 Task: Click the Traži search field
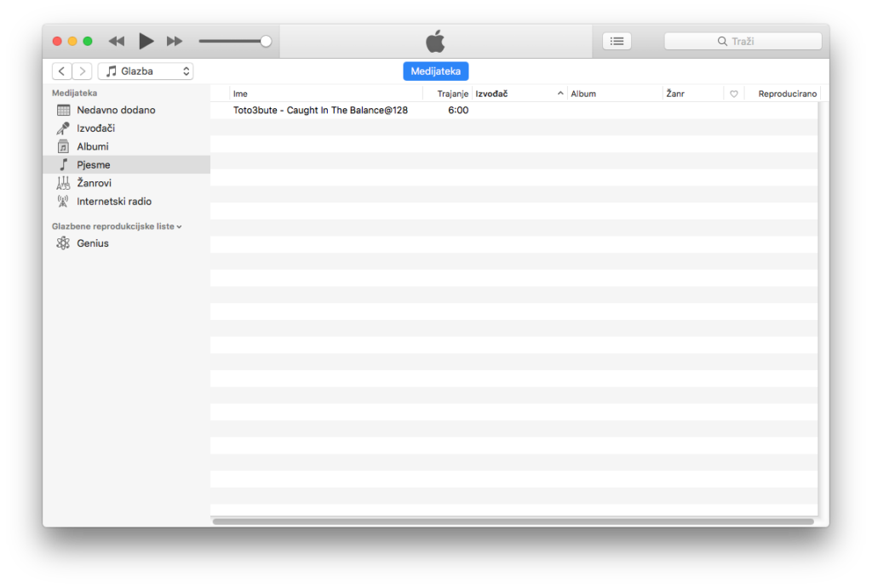(x=743, y=41)
